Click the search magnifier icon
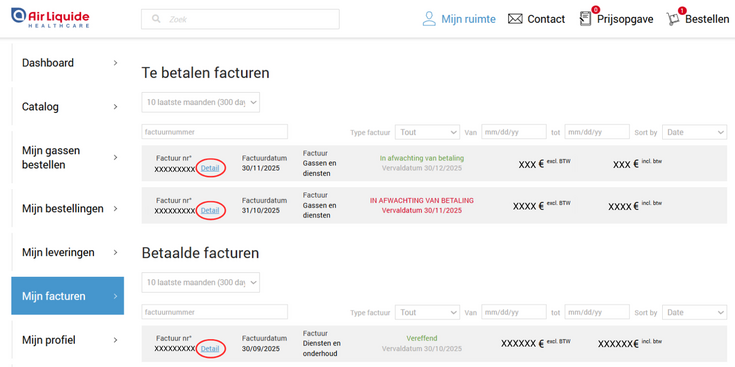 click(156, 19)
